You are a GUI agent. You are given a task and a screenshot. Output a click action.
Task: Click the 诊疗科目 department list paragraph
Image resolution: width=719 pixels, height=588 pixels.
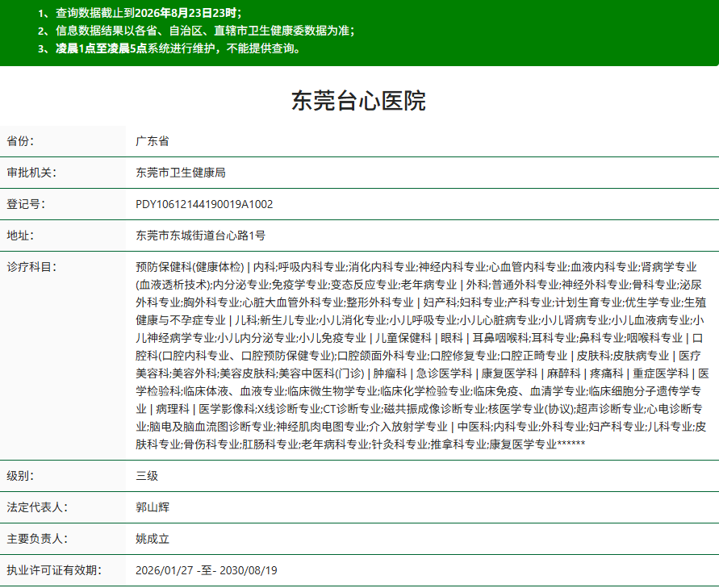422,356
